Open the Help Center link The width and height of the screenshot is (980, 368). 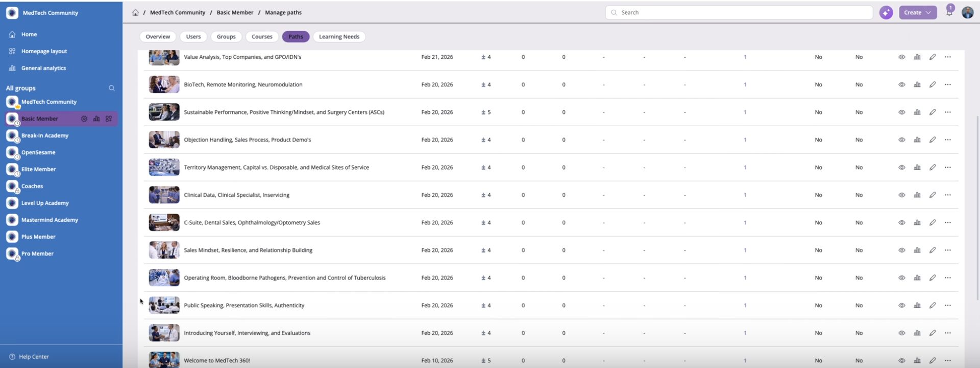34,357
